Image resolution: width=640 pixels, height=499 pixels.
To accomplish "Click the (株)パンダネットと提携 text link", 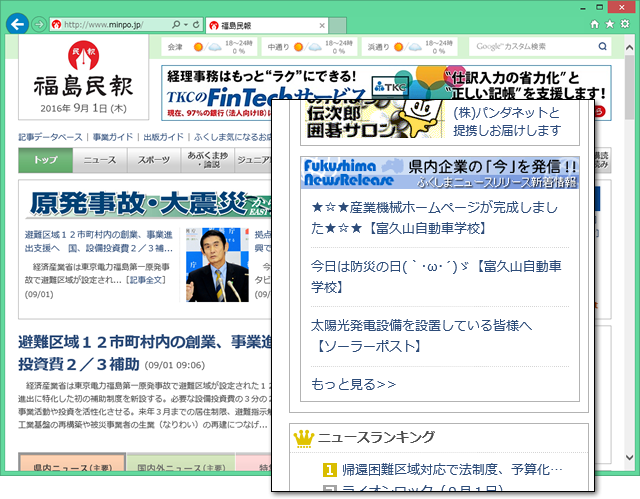I will (507, 121).
